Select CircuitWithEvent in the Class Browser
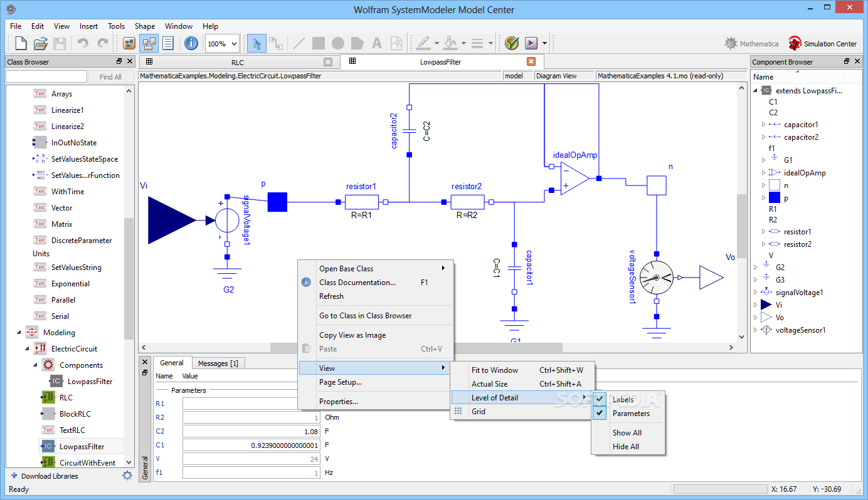 [87, 463]
